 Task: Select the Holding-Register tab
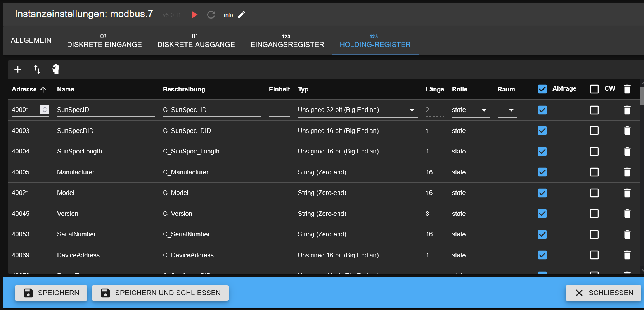[x=375, y=40]
